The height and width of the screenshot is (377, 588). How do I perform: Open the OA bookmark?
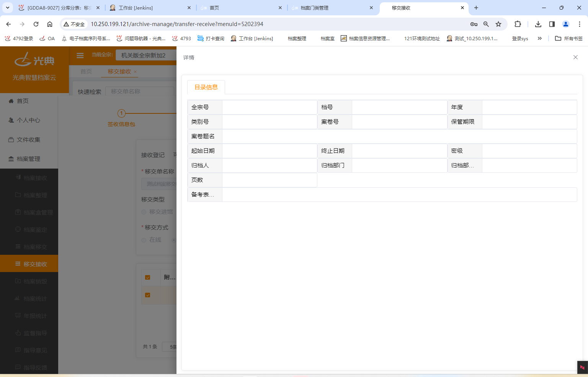(x=47, y=38)
